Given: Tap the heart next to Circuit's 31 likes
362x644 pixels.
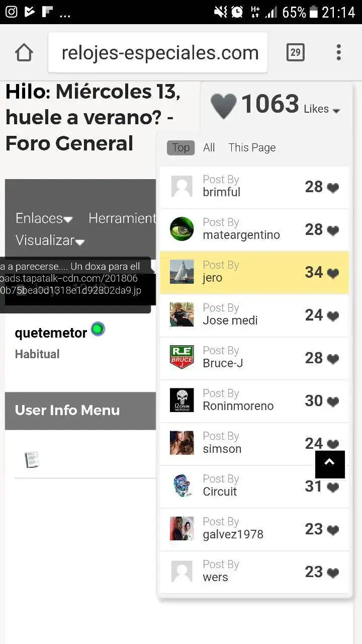Looking at the screenshot, I should [x=333, y=487].
